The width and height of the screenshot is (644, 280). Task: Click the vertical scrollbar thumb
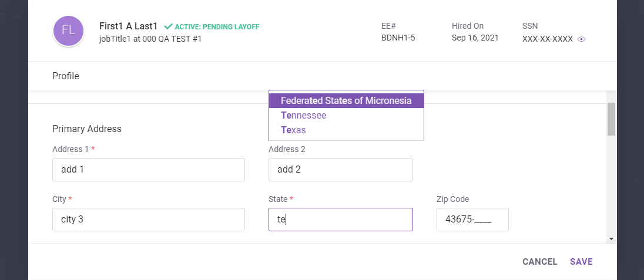click(611, 119)
